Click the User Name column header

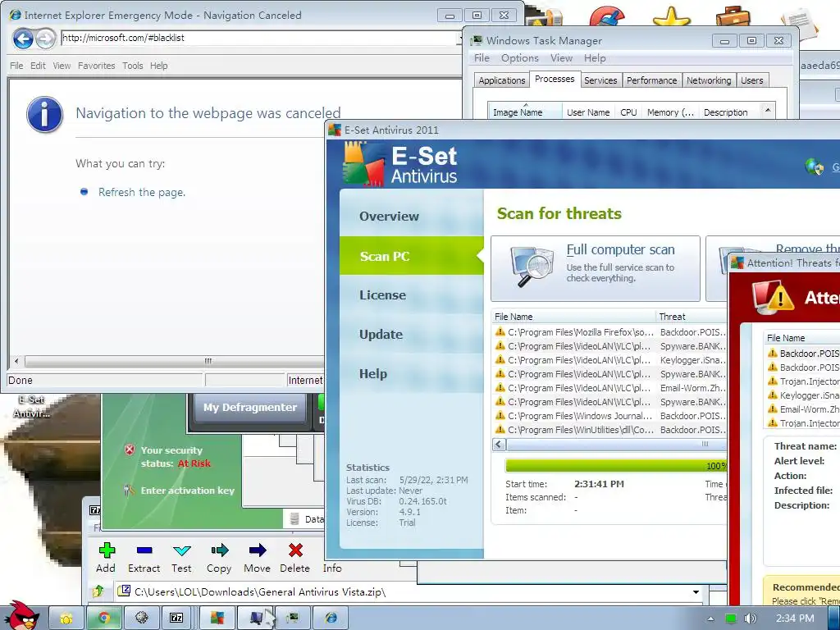588,112
